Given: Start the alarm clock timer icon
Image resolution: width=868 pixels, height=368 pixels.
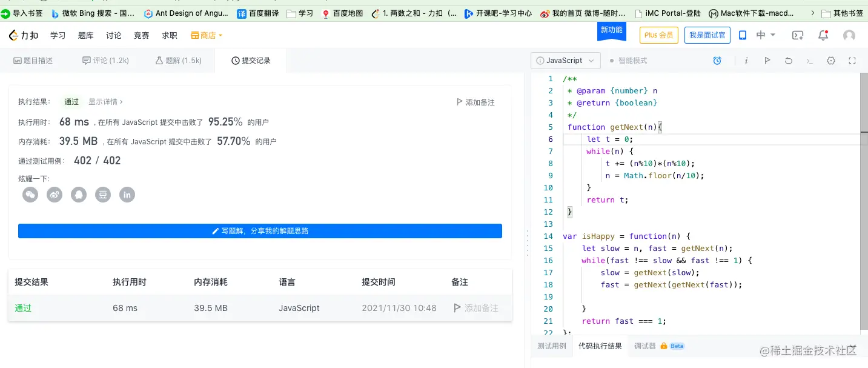Looking at the screenshot, I should click(x=717, y=61).
